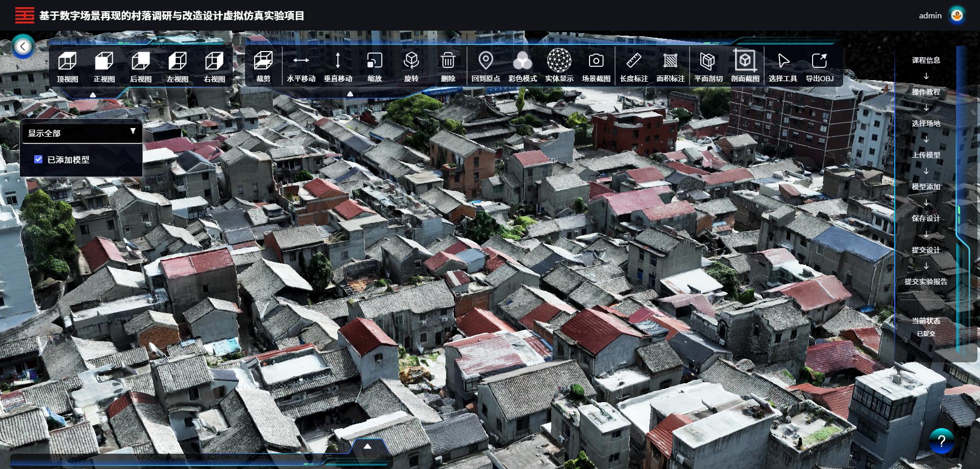980x469 pixels.
Task: Collapse the view toolbar with the arrow below it
Action: pos(93,95)
